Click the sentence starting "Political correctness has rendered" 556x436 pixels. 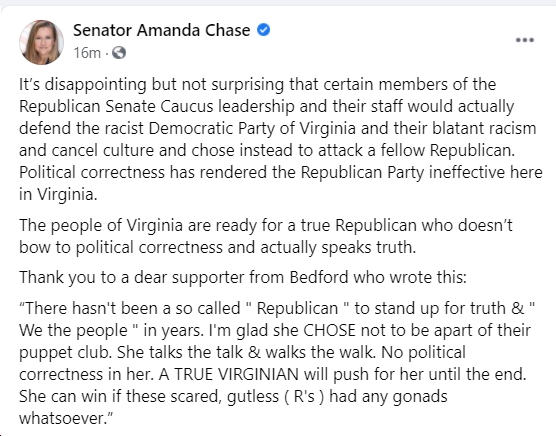[x=281, y=173]
